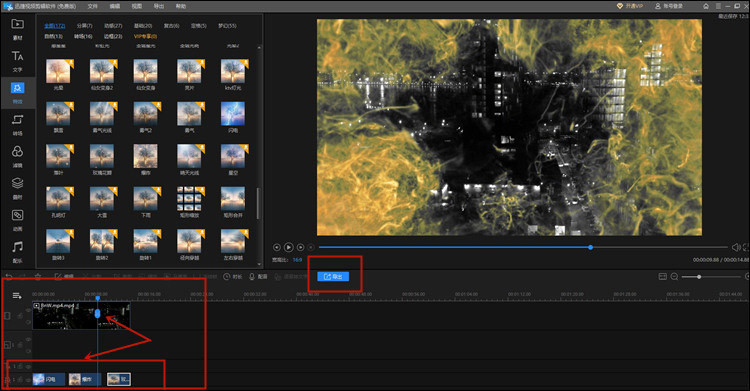Open the hamburger menu in title bar
The image size is (750, 391).
pos(718,6)
